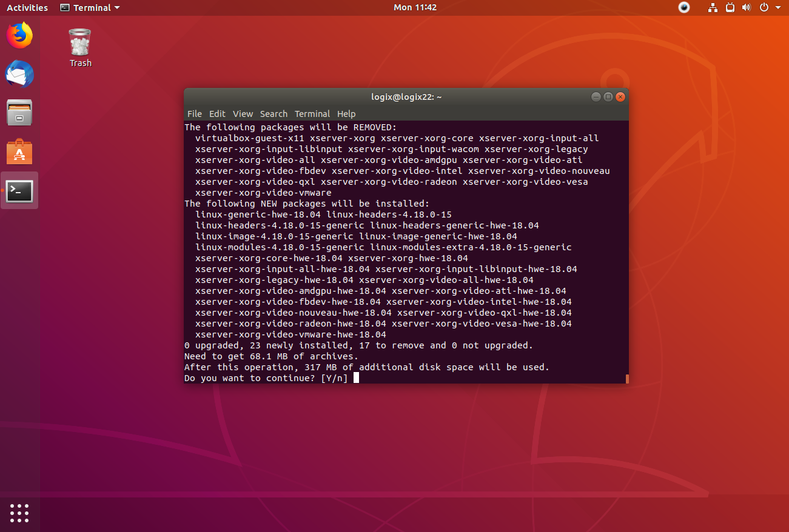Open the Search menu in the terminal
789x532 pixels.
(274, 113)
